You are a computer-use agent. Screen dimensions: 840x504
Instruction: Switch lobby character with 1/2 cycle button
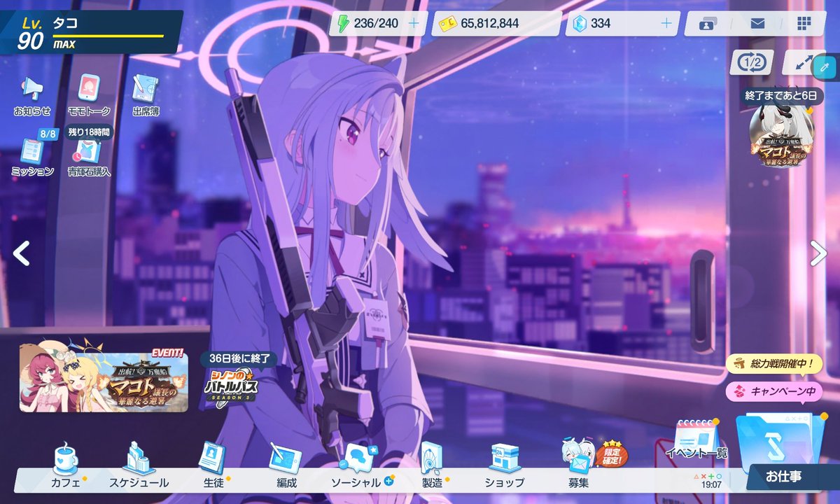click(x=752, y=62)
